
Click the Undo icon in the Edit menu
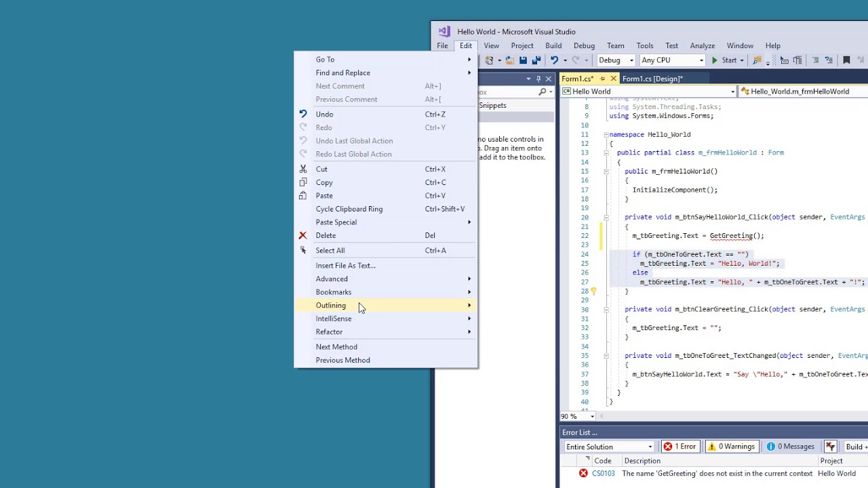coord(303,114)
